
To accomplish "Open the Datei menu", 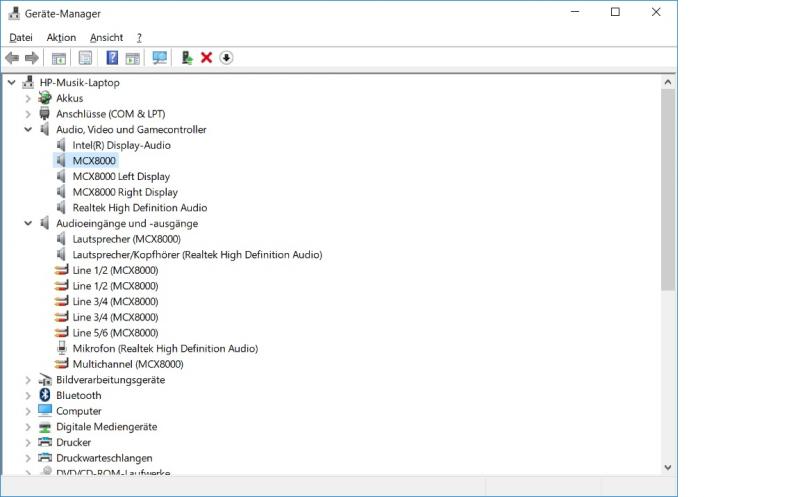I will (x=21, y=38).
